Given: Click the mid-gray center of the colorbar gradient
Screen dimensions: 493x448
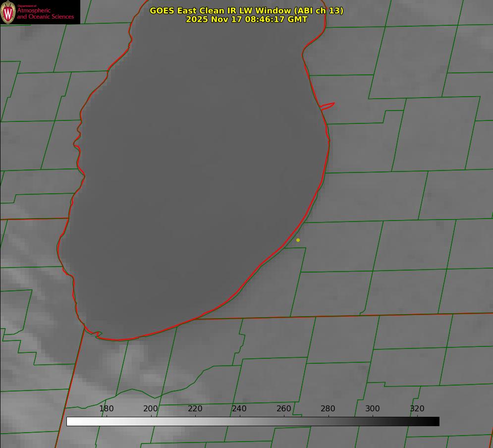Looking at the screenshot, I should 253,421.
